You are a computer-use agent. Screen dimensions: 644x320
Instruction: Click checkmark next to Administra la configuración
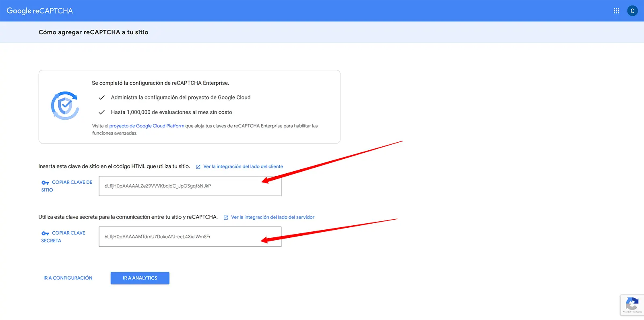102,98
